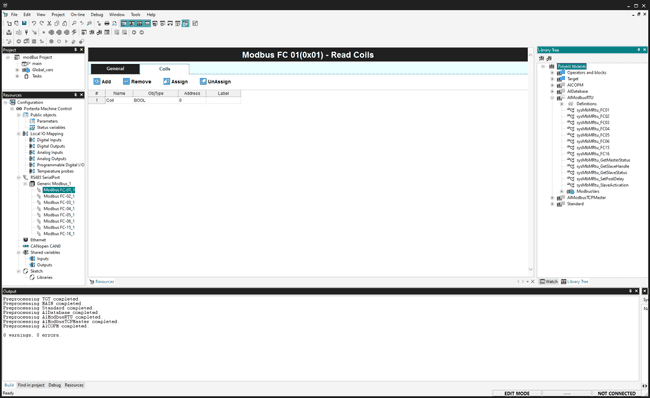Click the Print toolbar icon

pyautogui.click(x=107, y=24)
